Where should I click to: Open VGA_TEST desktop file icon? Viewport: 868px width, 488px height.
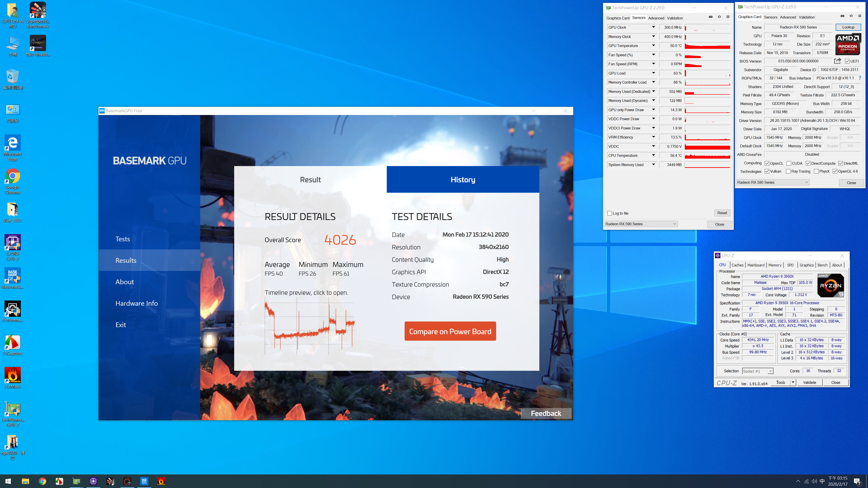[x=12, y=213]
